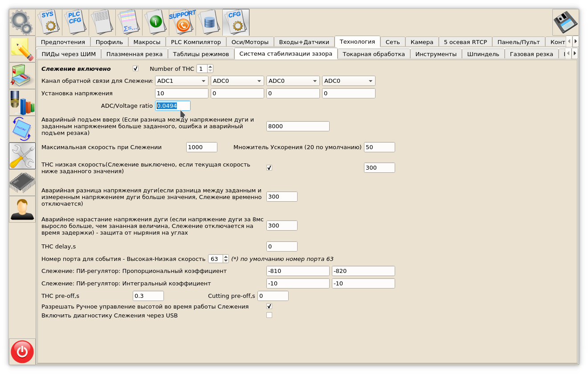Open the 5 осевая RTCP tab

coord(465,42)
